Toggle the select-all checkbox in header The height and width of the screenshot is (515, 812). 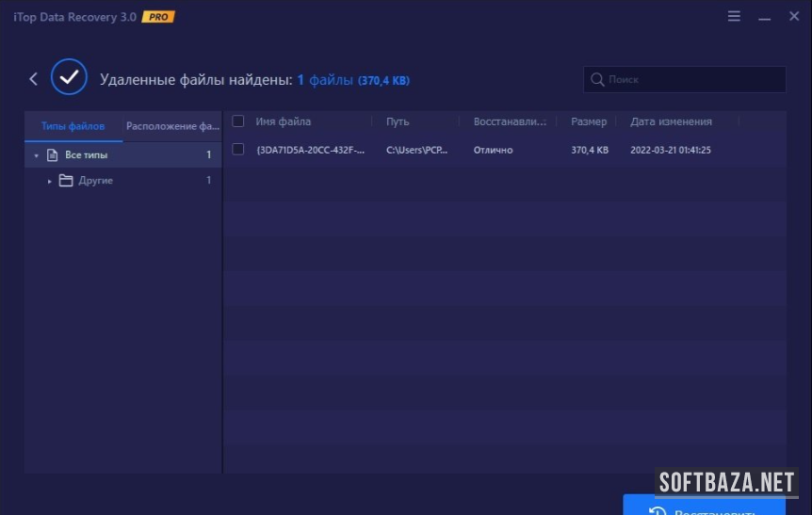tap(238, 121)
